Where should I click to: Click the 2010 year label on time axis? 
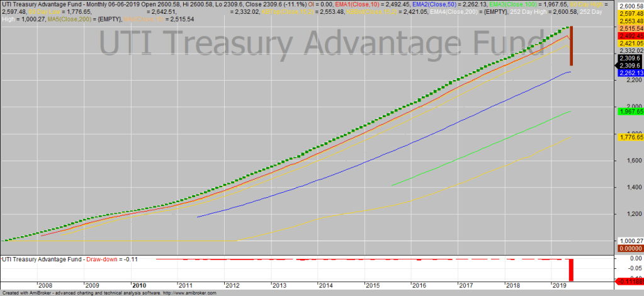pos(138,285)
